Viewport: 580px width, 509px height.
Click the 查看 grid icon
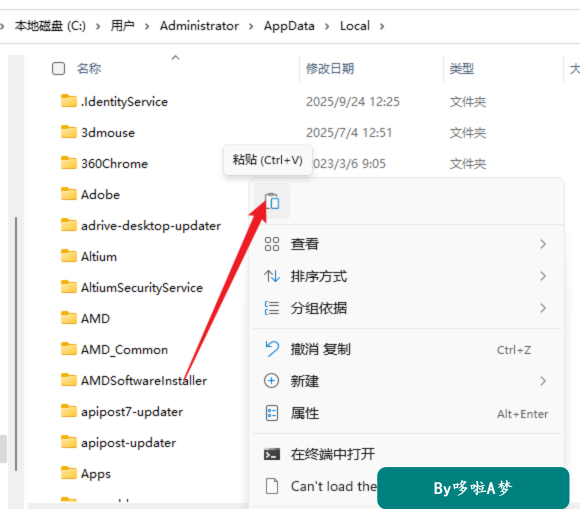272,244
